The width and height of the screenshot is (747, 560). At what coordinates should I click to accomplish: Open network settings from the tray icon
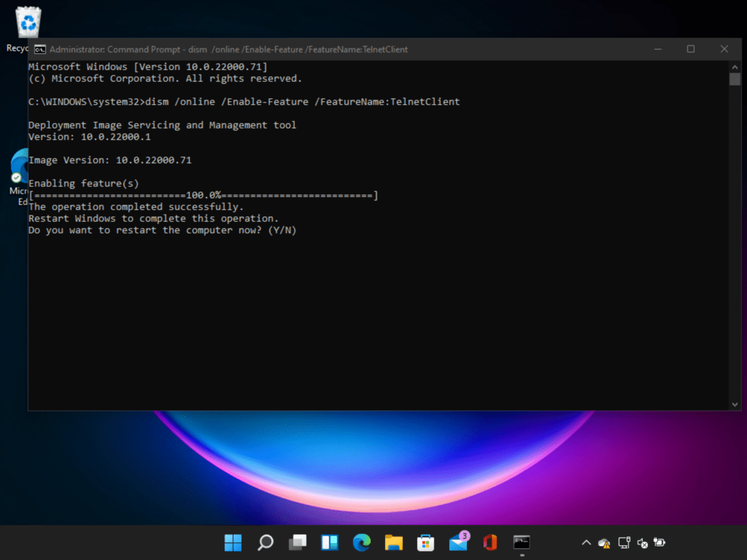click(x=624, y=542)
